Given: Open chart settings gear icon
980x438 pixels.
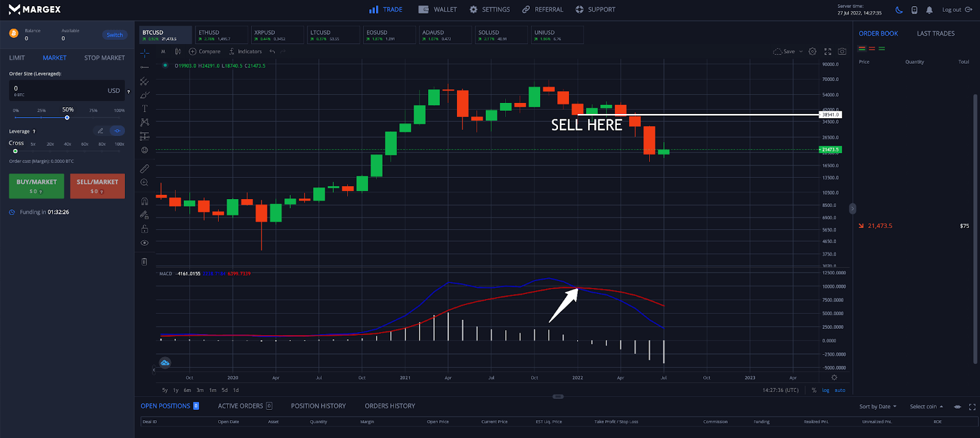Looking at the screenshot, I should pos(812,51).
